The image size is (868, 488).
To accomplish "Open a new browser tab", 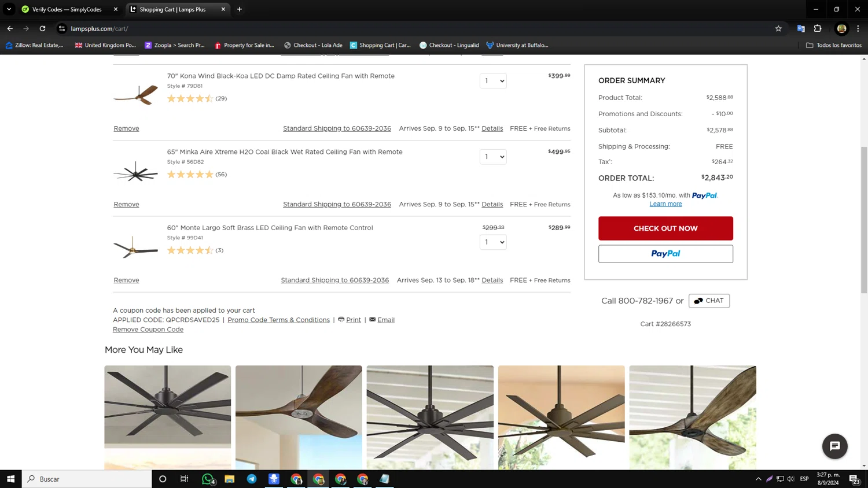I will (x=240, y=9).
